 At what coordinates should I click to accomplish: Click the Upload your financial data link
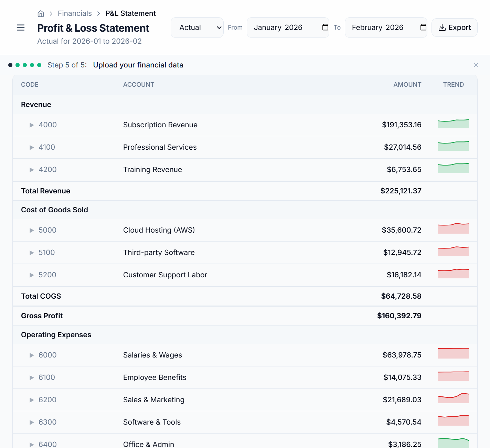138,65
